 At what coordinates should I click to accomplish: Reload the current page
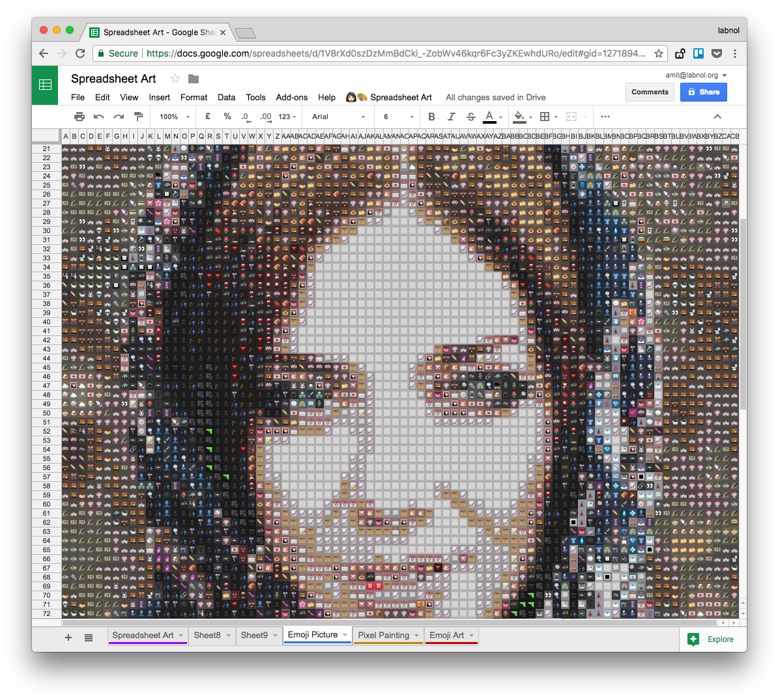(80, 53)
